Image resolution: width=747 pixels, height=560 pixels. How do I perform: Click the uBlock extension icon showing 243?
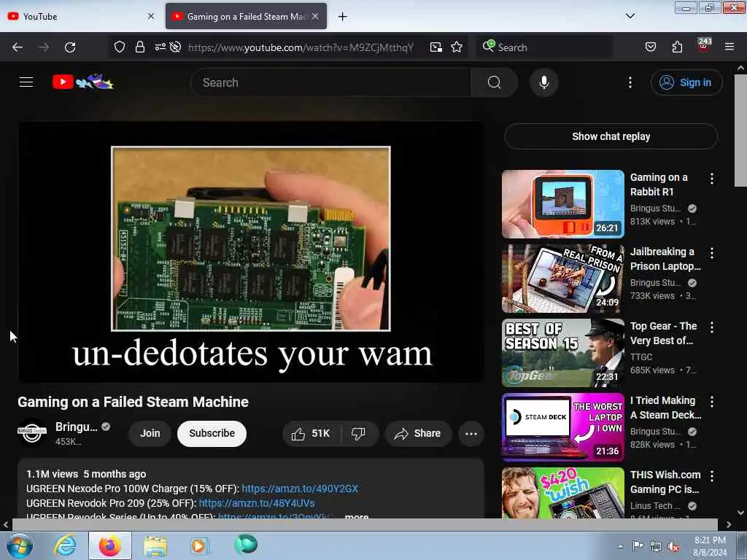[704, 46]
